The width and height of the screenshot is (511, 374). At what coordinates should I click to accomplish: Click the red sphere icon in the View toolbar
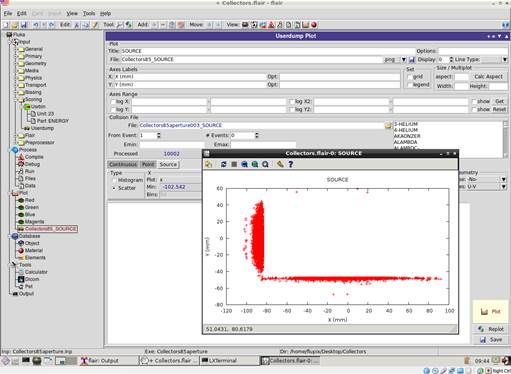point(314,25)
